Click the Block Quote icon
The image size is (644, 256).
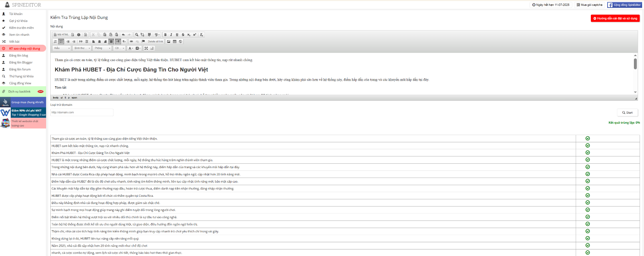point(80,42)
